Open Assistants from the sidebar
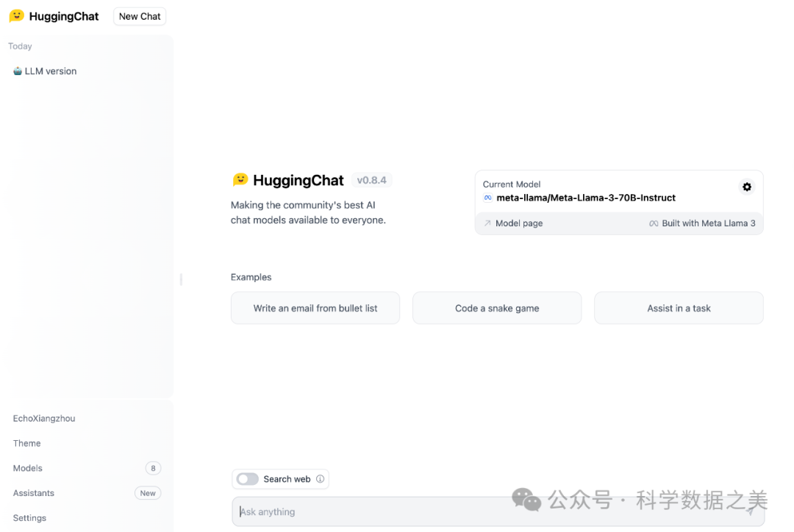Viewport: 794px width, 532px height. [34, 493]
